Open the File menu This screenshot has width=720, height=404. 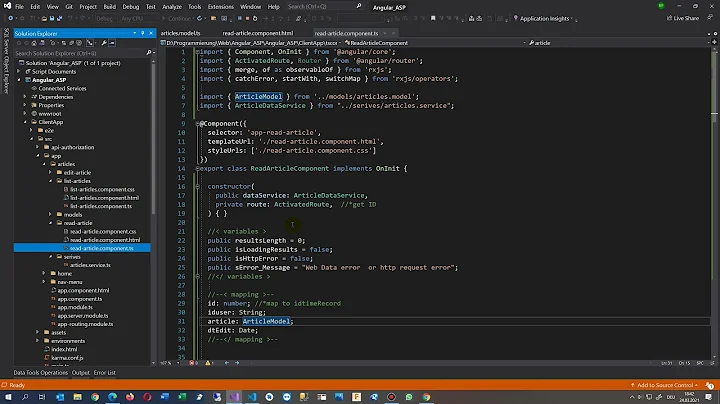[x=19, y=6]
